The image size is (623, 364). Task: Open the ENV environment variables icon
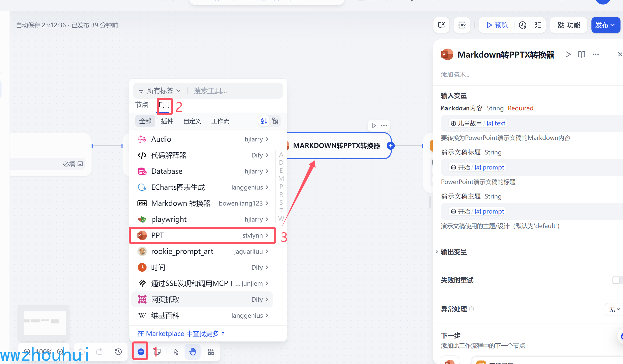coord(462,25)
